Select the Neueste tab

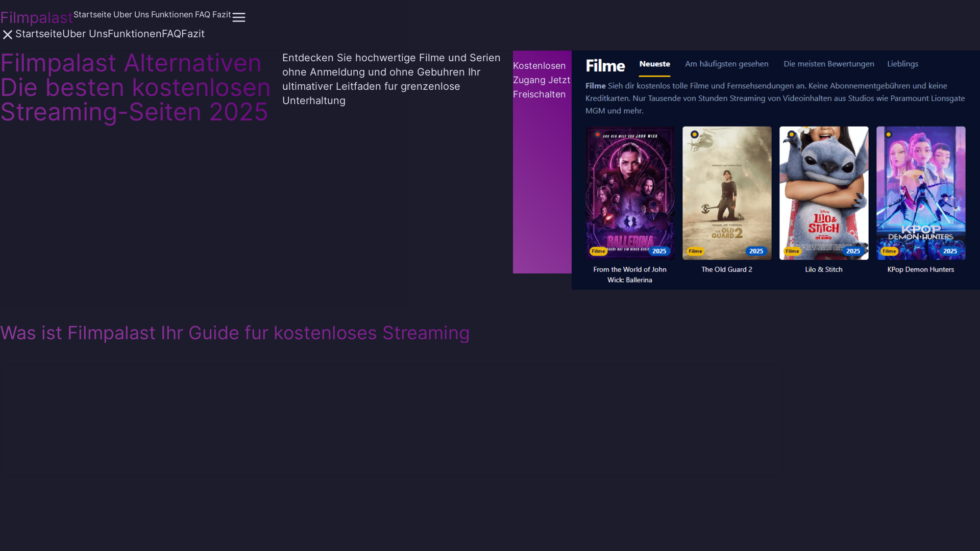(655, 64)
